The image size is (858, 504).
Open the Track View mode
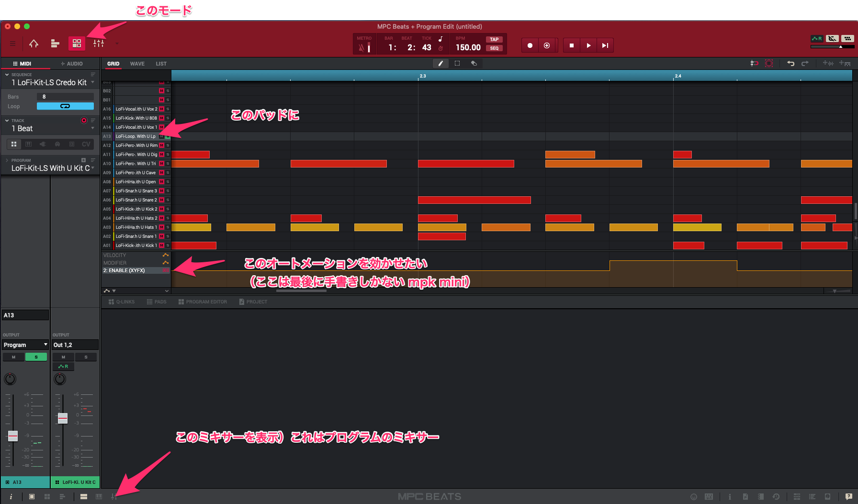(x=55, y=44)
